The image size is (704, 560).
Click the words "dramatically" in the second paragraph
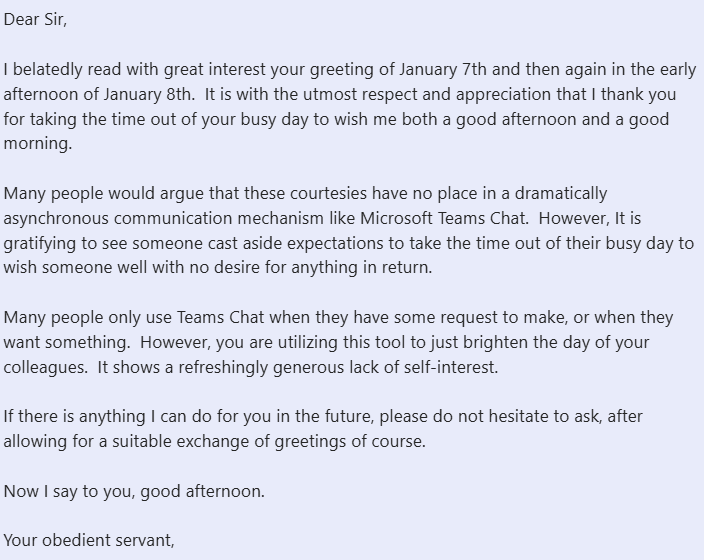(559, 193)
